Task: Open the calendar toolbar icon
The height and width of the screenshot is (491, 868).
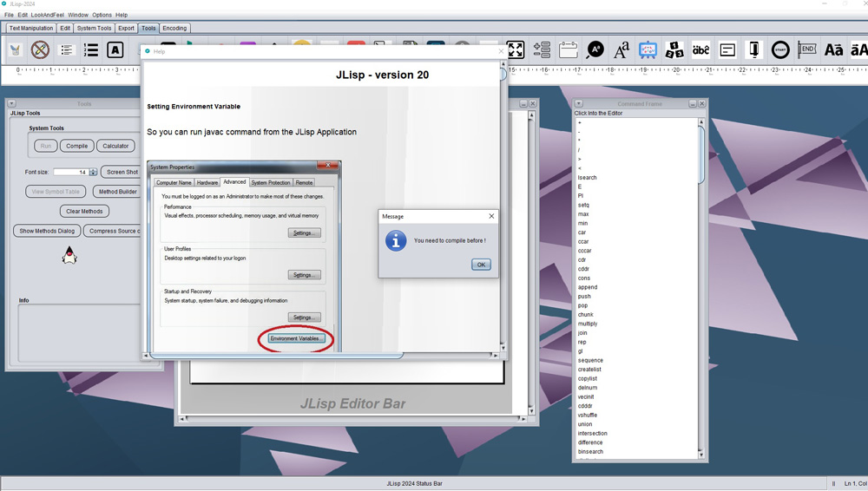Action: (x=569, y=50)
